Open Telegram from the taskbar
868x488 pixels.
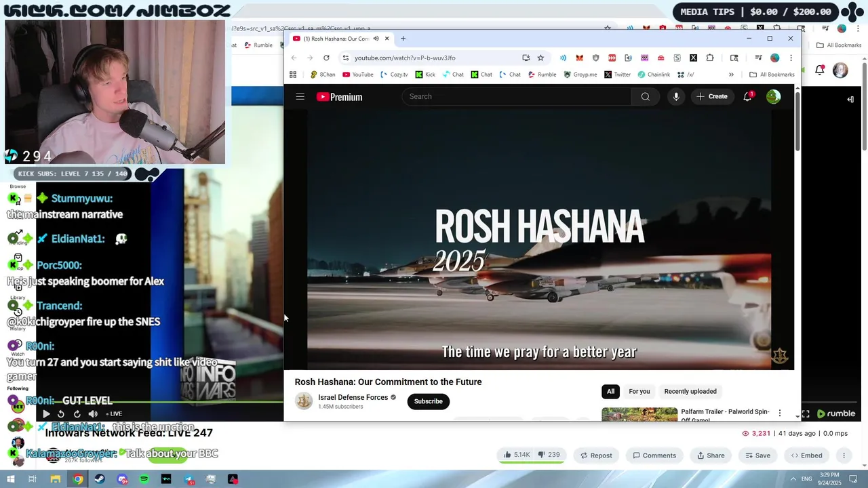pos(189,479)
